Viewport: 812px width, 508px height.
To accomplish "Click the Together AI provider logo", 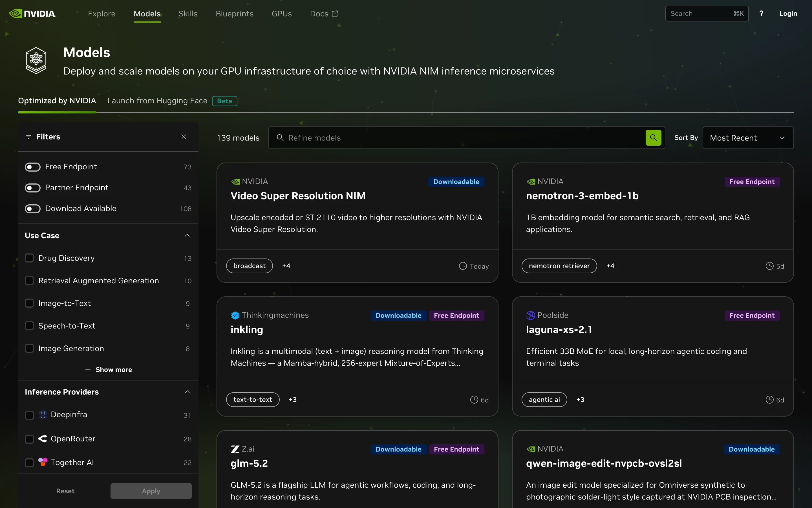I will [43, 462].
